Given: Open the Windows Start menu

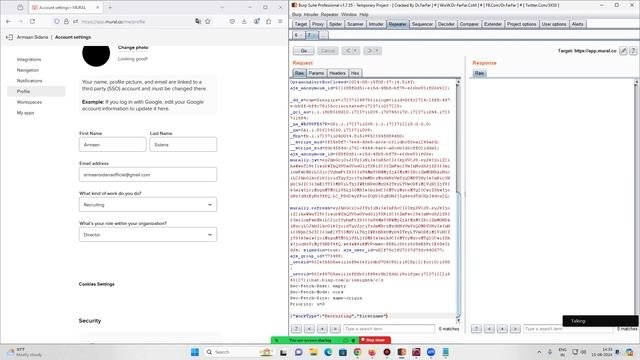Looking at the screenshot, I should click(x=195, y=352).
